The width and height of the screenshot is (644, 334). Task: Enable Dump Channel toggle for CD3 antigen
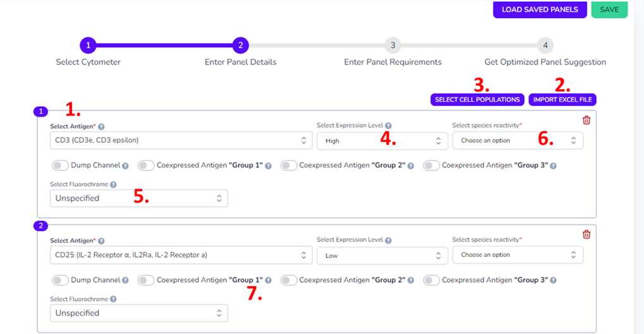(61, 165)
